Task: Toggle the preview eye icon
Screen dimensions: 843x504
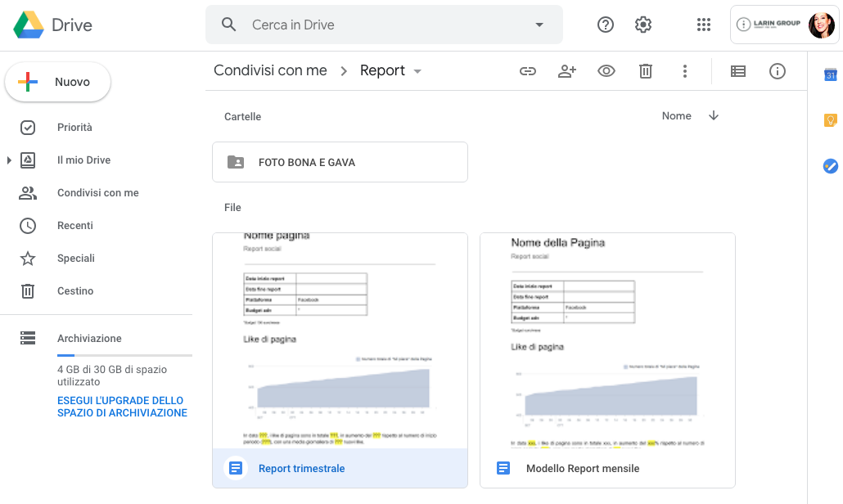Action: [606, 71]
